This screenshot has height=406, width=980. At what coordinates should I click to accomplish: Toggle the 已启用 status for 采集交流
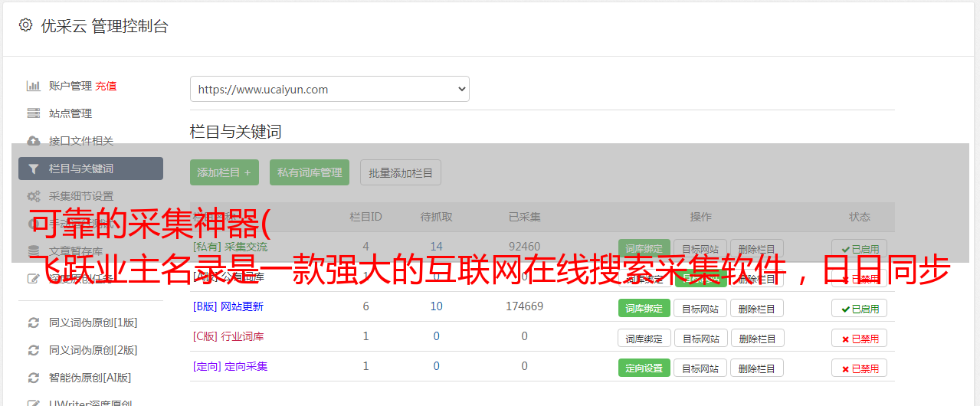coord(860,248)
